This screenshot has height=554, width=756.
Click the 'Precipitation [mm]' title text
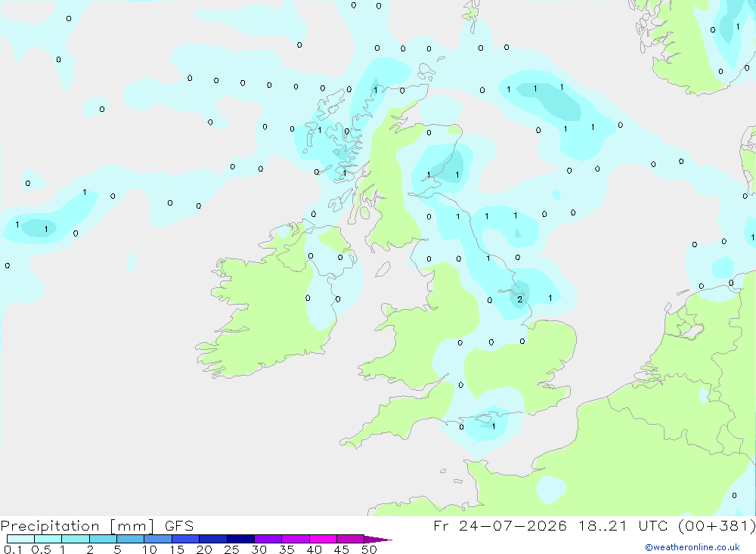[x=77, y=526]
